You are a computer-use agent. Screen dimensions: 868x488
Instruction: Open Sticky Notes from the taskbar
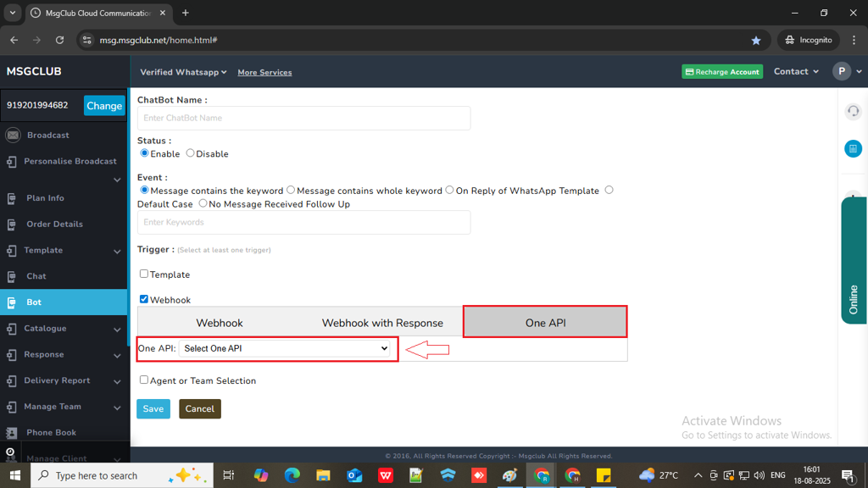pos(604,475)
